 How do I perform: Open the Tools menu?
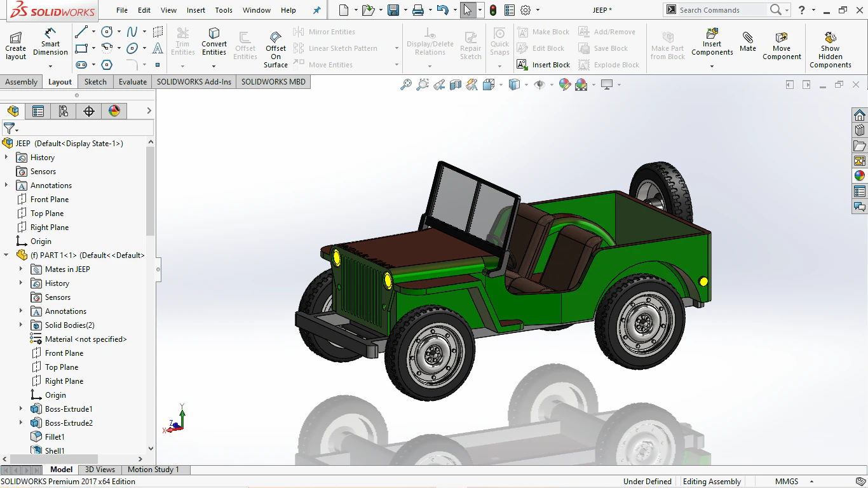224,10
